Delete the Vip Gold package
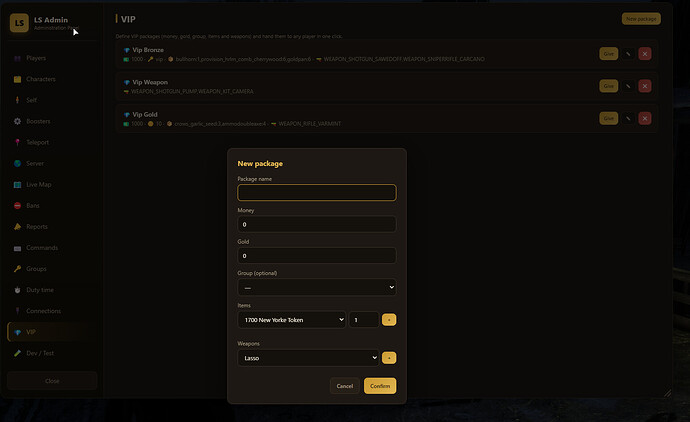The width and height of the screenshot is (690, 422). coord(645,118)
